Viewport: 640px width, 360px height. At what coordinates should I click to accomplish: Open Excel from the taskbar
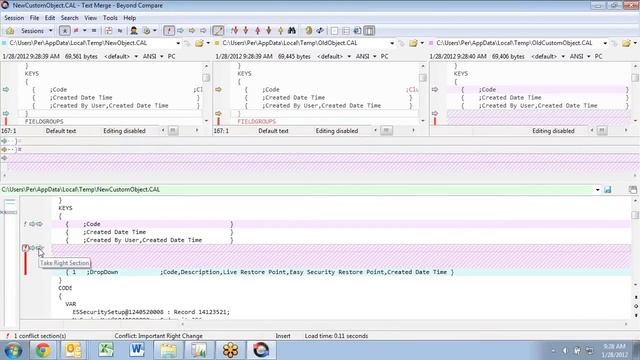coord(105,350)
